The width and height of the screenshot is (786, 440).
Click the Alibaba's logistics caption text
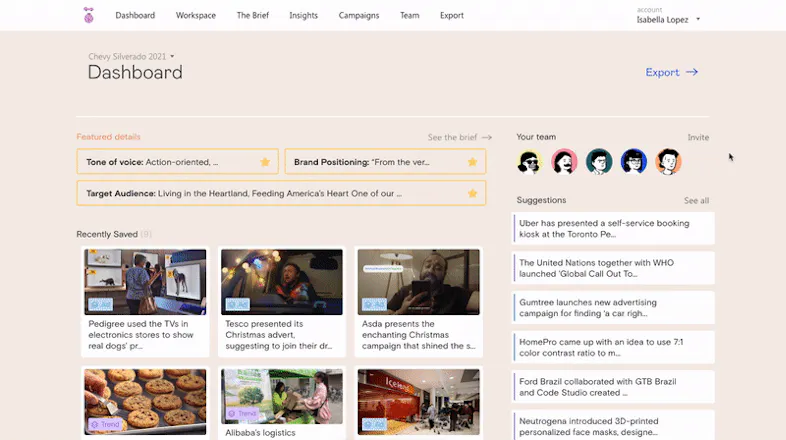coord(260,432)
